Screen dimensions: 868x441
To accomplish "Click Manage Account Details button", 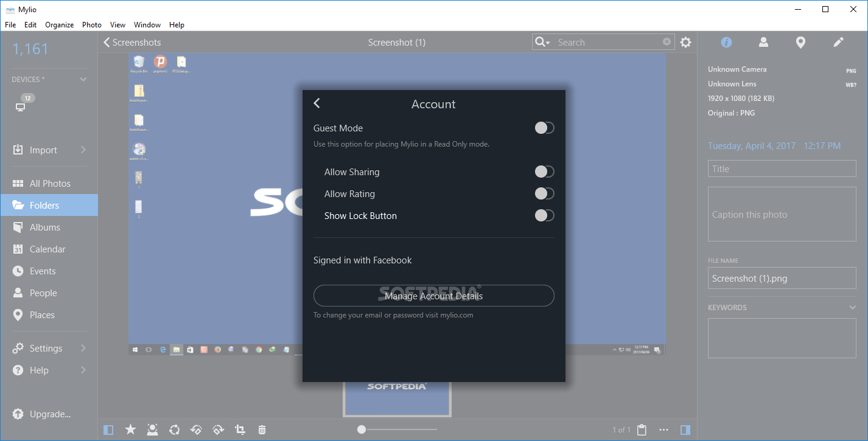I will 434,296.
